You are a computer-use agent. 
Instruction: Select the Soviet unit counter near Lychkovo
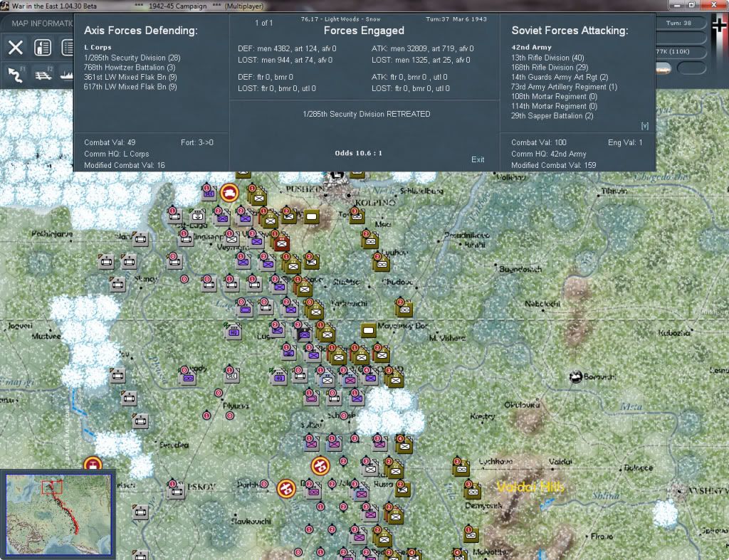coord(461,467)
